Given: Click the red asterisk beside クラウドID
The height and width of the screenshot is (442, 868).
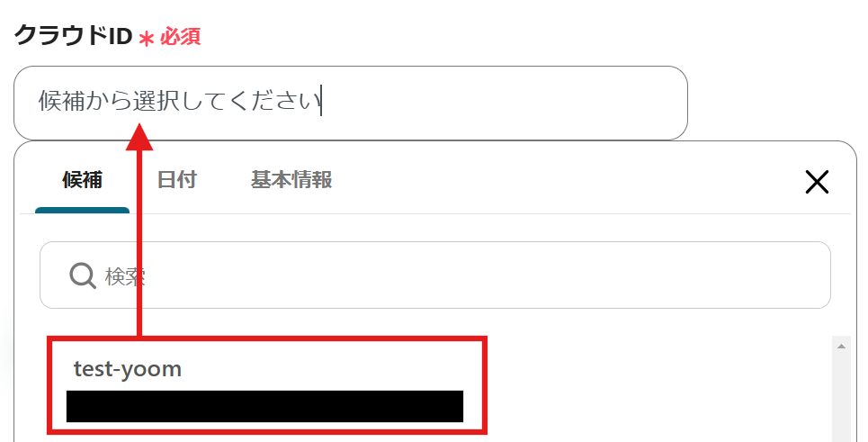Looking at the screenshot, I should (x=146, y=39).
